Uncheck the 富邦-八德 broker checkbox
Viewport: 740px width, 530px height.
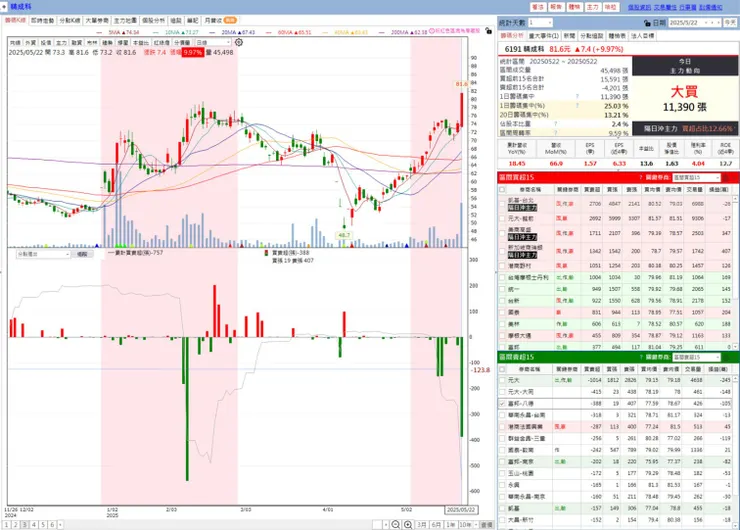[502, 404]
